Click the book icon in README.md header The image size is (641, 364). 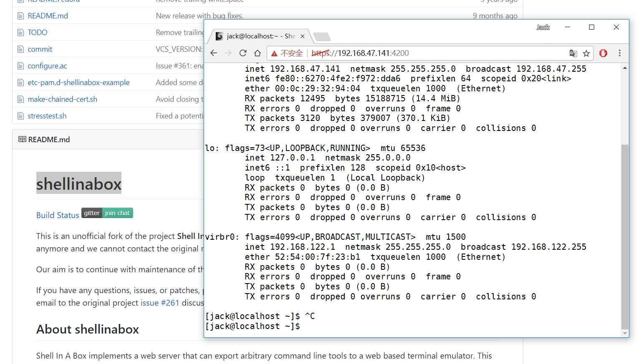coord(22,139)
